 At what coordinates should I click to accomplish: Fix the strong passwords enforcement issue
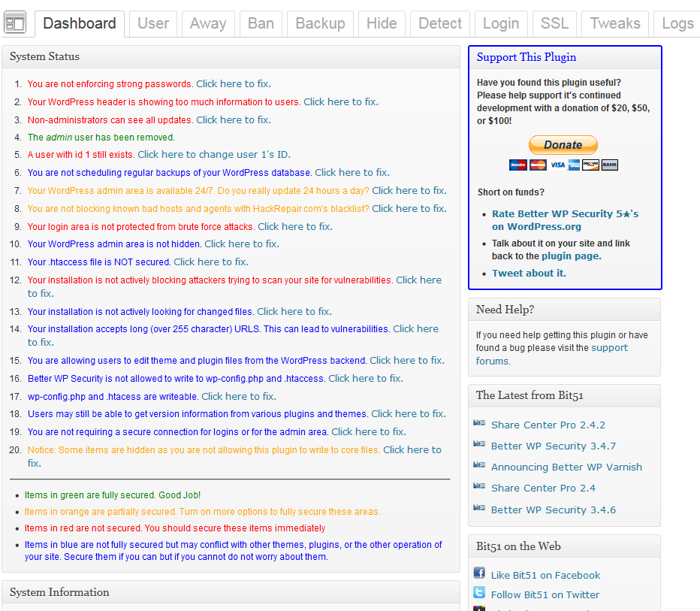(234, 84)
